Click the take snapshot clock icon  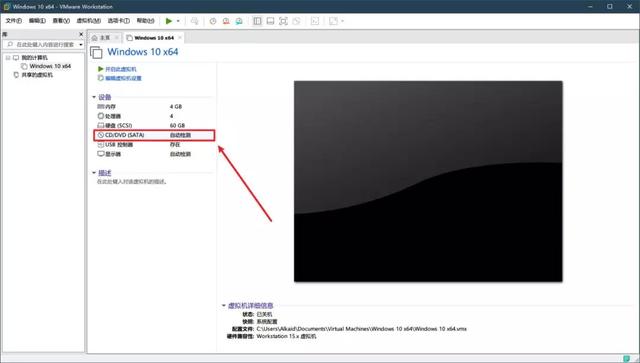pos(213,21)
